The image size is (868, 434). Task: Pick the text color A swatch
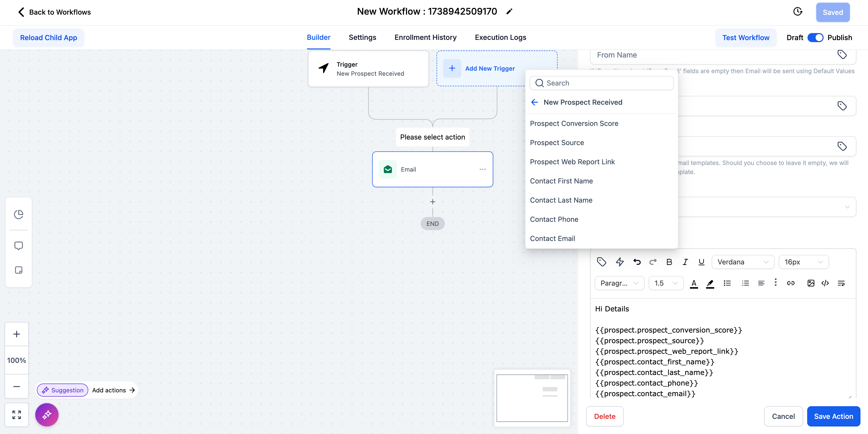click(694, 283)
